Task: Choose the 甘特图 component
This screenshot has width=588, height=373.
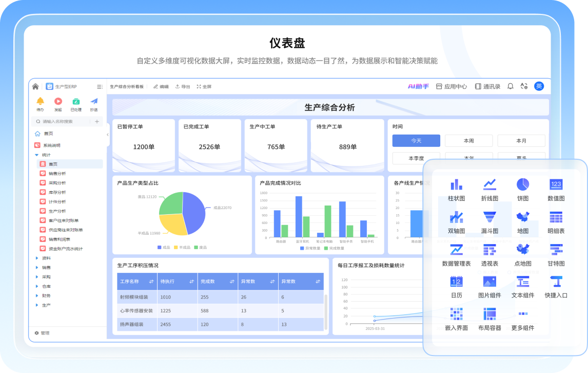Action: pyautogui.click(x=556, y=255)
